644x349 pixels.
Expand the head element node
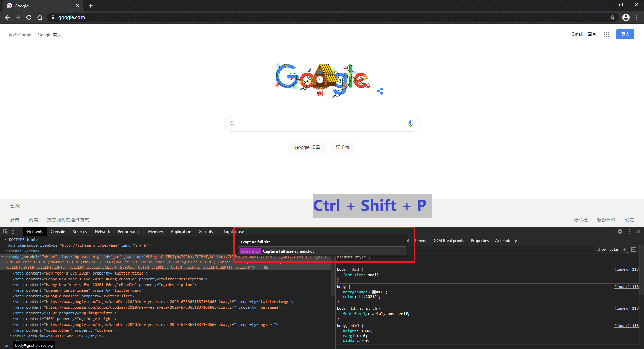pos(7,251)
